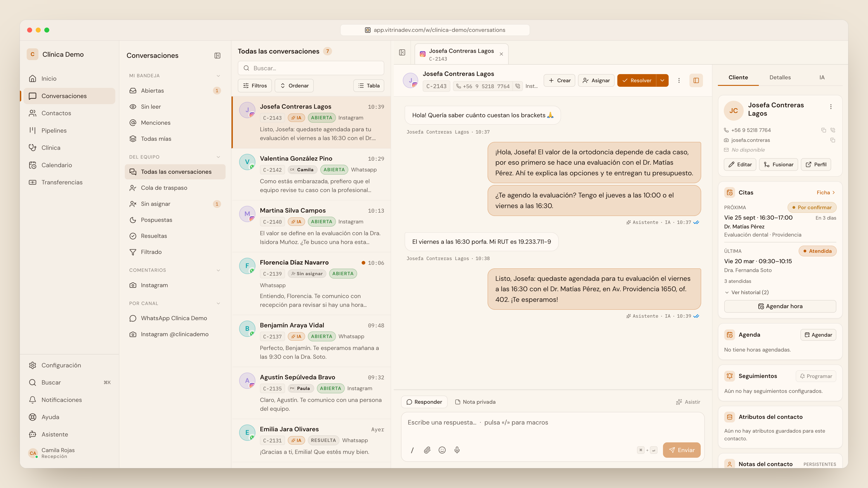
Task: Switch to the Detalles tab
Action: pos(780,77)
